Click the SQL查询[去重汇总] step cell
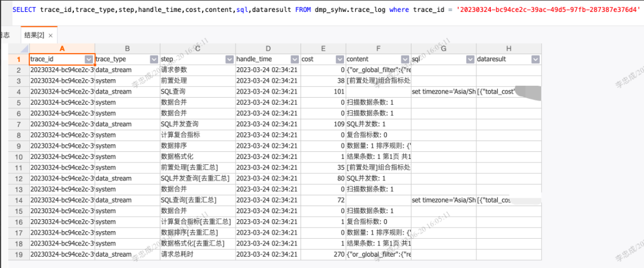 point(197,200)
